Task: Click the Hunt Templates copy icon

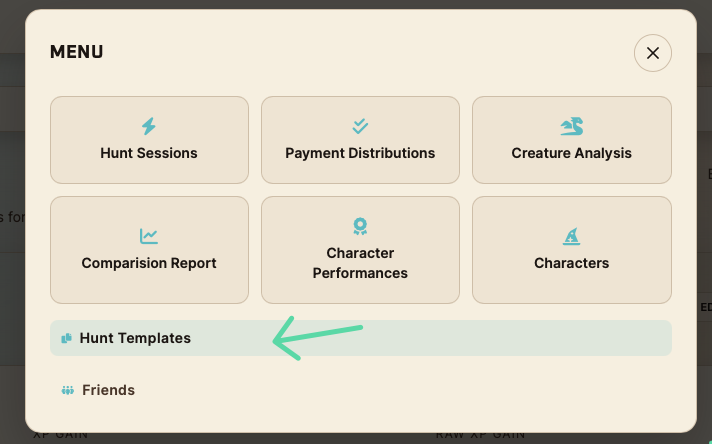Action: point(66,338)
